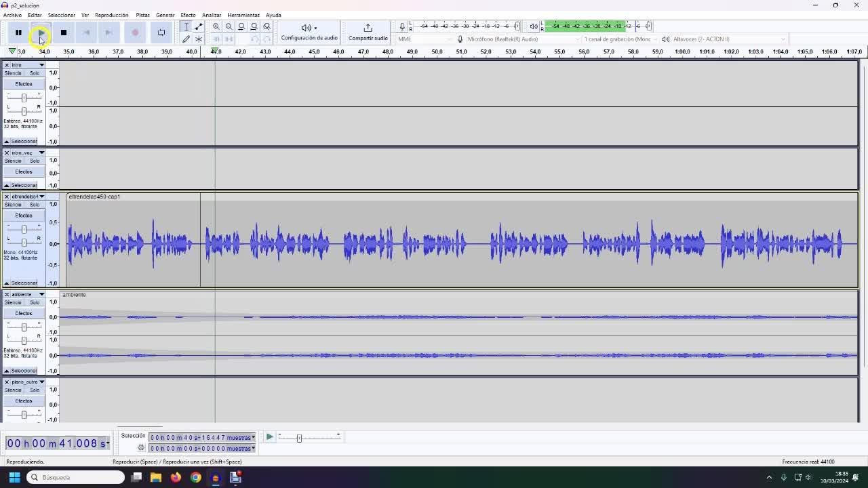The height and width of the screenshot is (488, 868).
Task: Select the Selection (I-beam) tool
Action: (x=186, y=26)
